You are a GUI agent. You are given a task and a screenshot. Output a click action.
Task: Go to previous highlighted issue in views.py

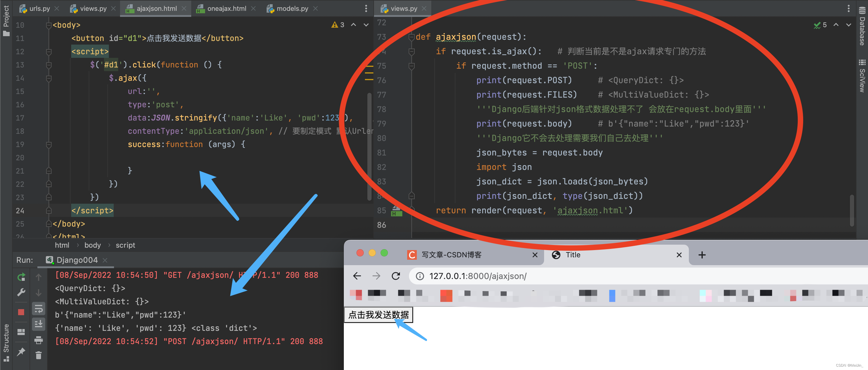(x=836, y=25)
